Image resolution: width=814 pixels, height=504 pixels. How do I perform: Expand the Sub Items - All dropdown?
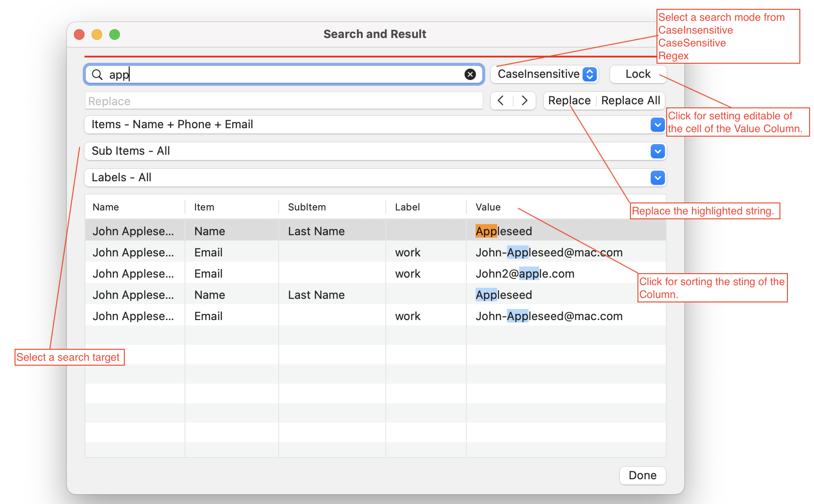(x=657, y=152)
